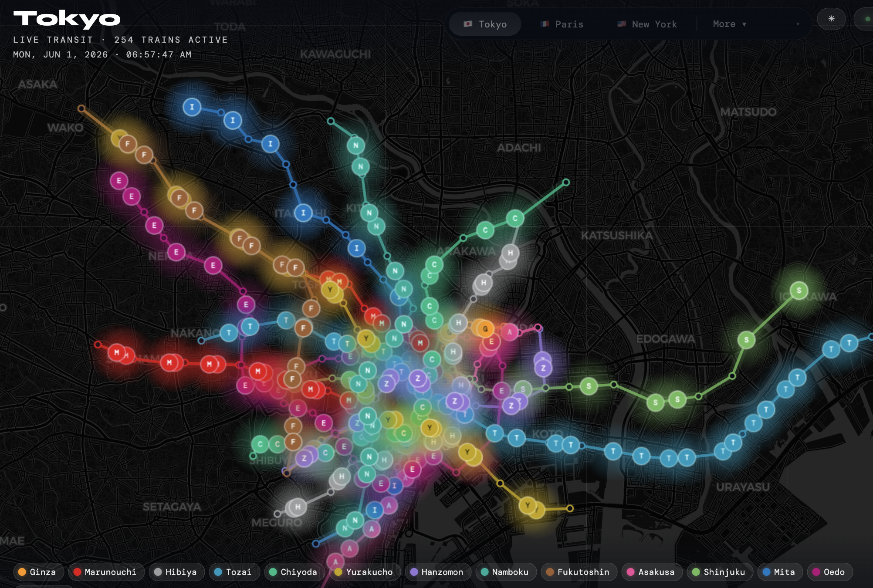Click the Tokyo title heading
Viewport: 873px width, 588px height.
coord(67,19)
